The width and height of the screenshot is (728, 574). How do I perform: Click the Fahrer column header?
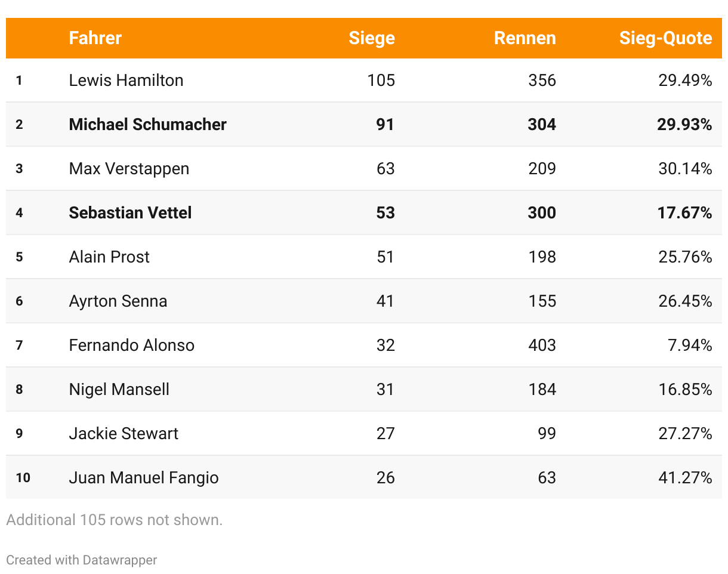point(95,38)
